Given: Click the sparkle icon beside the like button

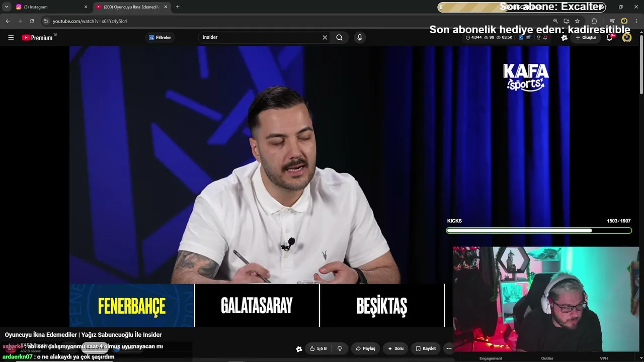Looking at the screenshot, I should pyautogui.click(x=299, y=349).
